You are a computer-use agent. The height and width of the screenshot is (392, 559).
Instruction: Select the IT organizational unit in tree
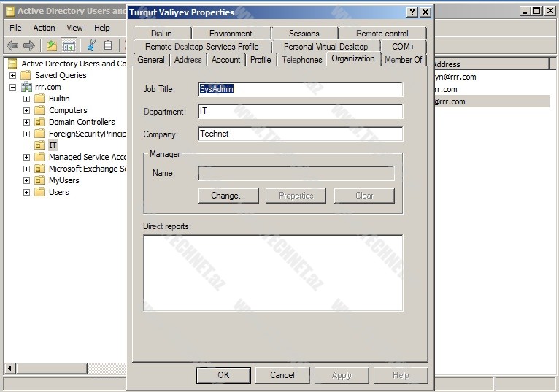tap(53, 145)
